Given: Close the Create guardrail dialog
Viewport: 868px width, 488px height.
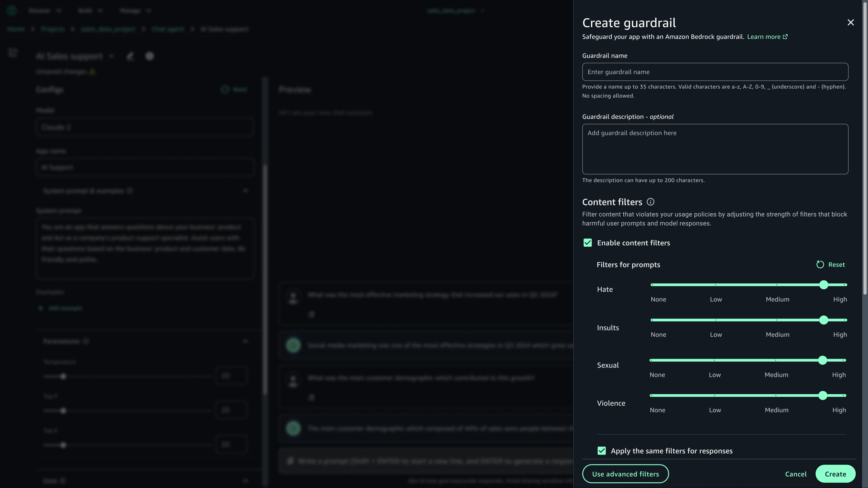Looking at the screenshot, I should 851,22.
